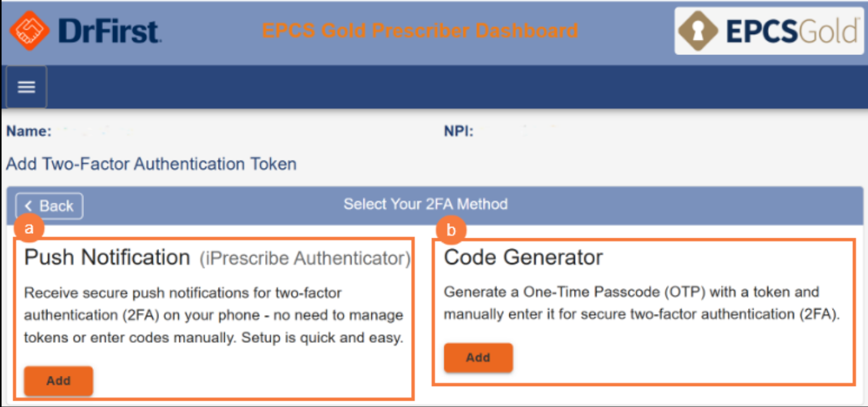This screenshot has height=407, width=868.
Task: Go back using the Back label
Action: (56, 206)
